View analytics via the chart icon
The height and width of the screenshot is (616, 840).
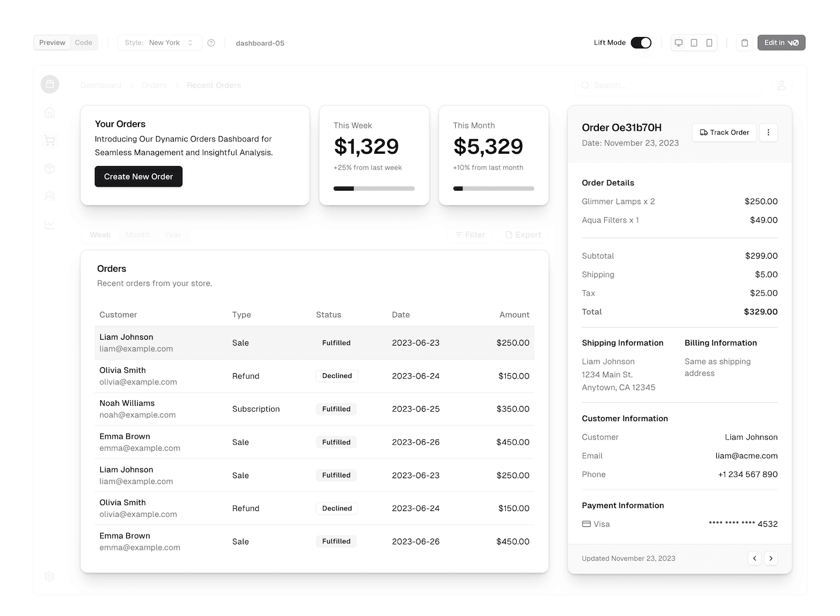point(50,224)
